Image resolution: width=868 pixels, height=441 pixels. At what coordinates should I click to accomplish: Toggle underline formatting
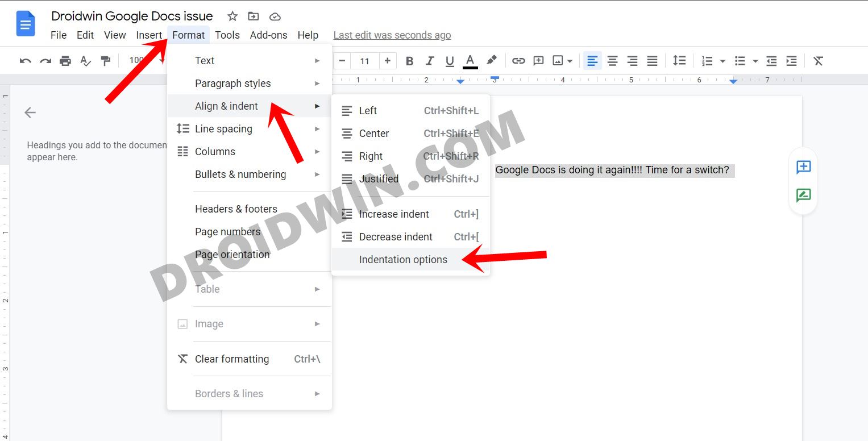point(450,61)
